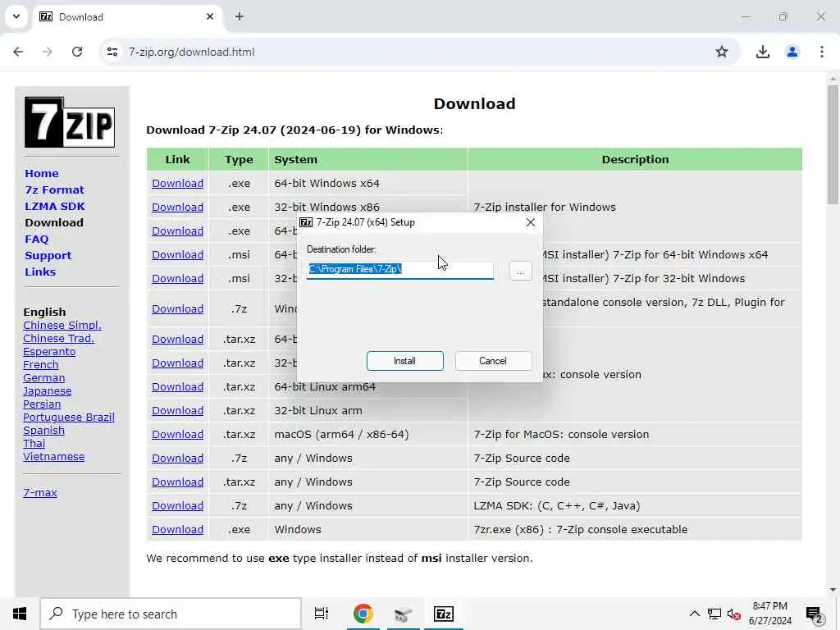Open the FAQ sidebar link
The height and width of the screenshot is (630, 840).
point(36,239)
